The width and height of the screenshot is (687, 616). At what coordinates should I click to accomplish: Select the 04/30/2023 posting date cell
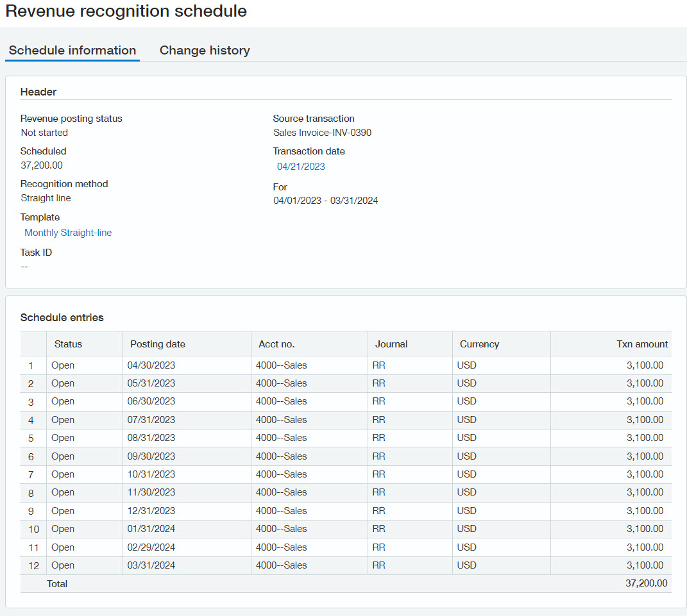(x=151, y=365)
